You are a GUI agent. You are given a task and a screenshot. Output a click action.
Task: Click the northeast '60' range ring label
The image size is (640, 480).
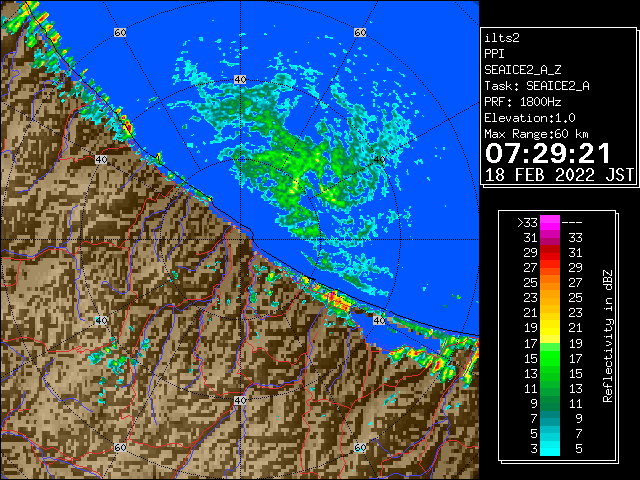[360, 32]
